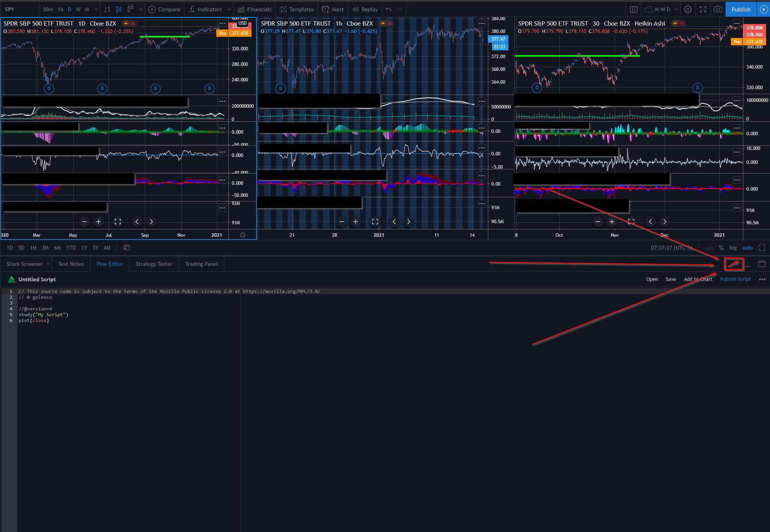Enter fullscreen mode from top toolbar
770x532 pixels.
point(703,9)
